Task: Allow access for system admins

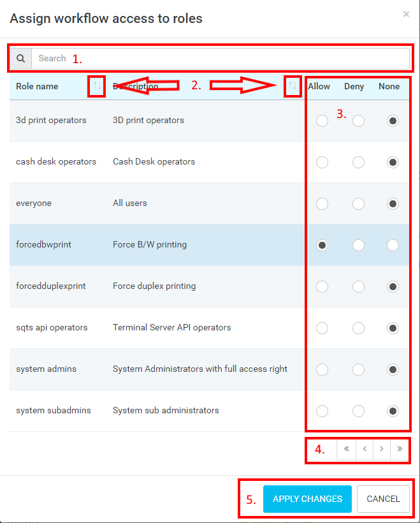Action: click(x=322, y=369)
